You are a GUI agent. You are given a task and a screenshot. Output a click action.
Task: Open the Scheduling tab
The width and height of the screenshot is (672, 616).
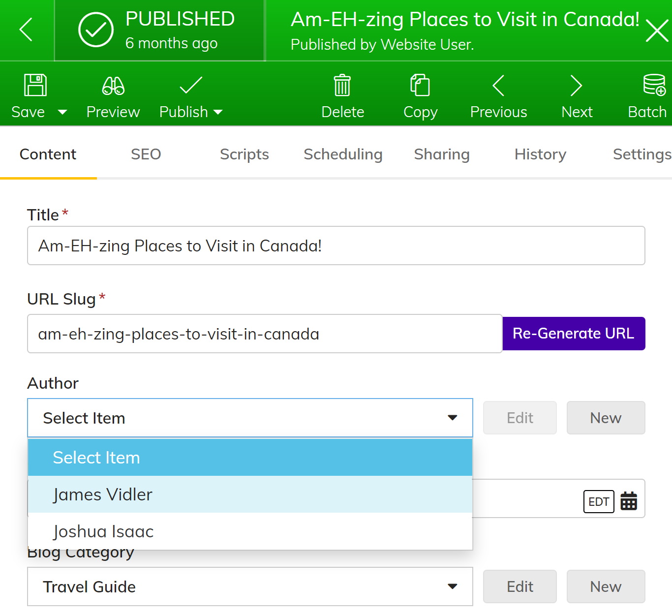tap(343, 154)
